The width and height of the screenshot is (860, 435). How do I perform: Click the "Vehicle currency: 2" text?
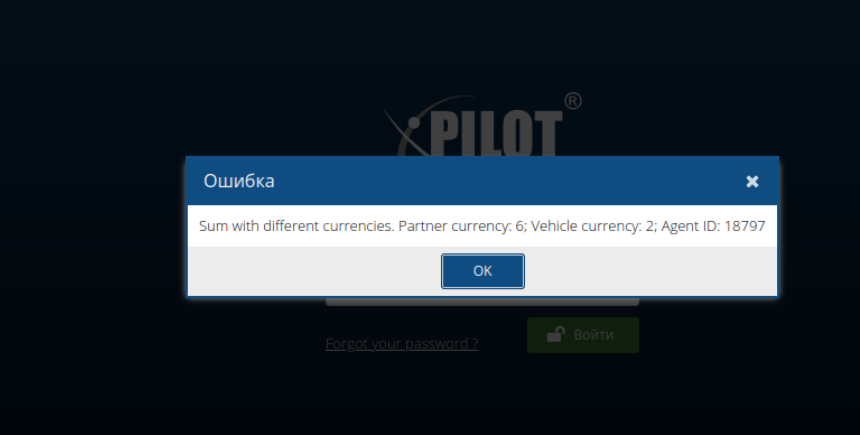593,226
